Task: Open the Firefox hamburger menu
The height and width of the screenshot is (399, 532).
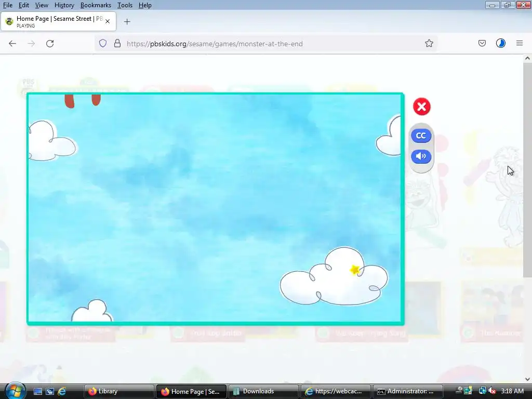Action: pyautogui.click(x=520, y=44)
